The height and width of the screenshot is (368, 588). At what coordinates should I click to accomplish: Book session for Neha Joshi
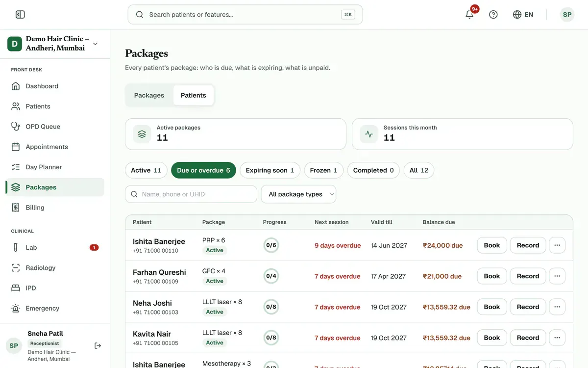coord(492,307)
